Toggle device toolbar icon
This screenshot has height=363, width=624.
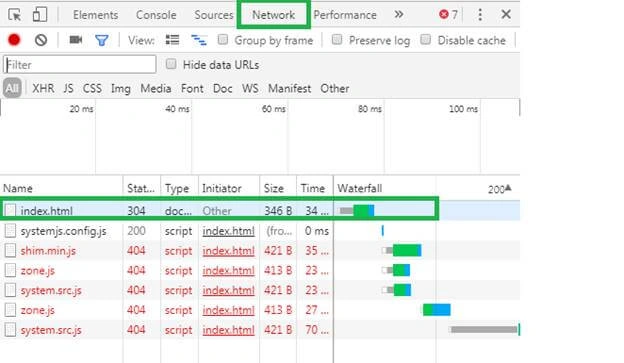click(40, 15)
